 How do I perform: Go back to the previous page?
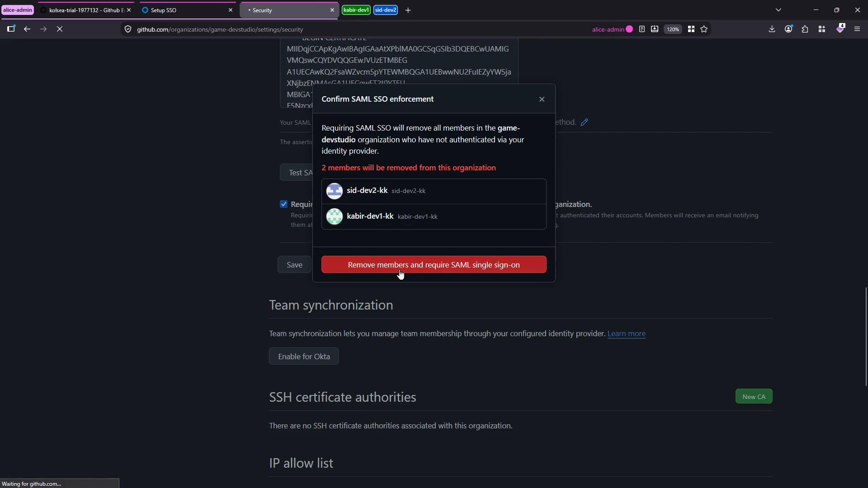27,29
